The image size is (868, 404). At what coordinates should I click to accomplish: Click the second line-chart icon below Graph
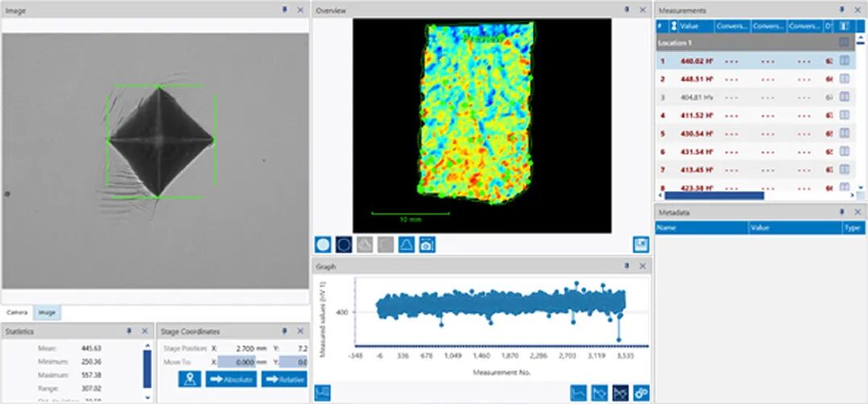(600, 393)
